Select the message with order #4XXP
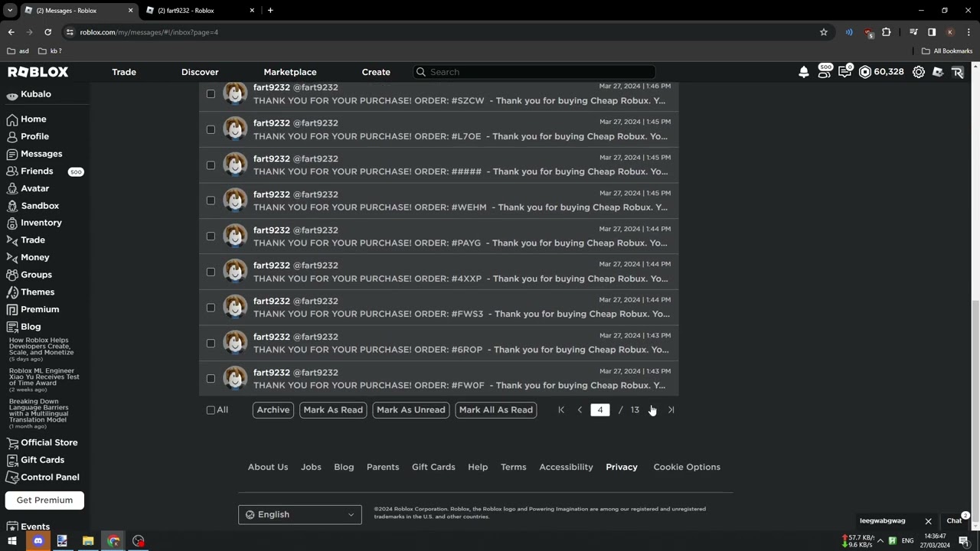This screenshot has height=551, width=980. tap(211, 272)
